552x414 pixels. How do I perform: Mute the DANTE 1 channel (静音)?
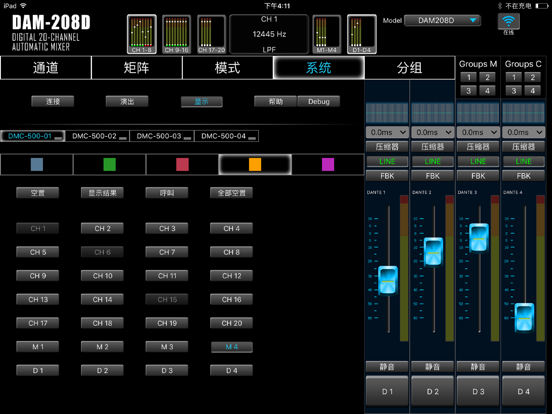[387, 367]
